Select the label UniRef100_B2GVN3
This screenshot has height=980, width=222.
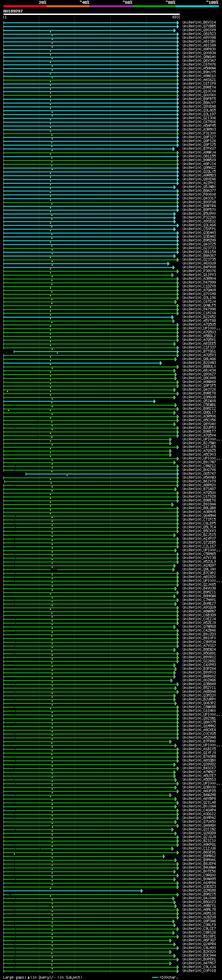tap(199, 363)
